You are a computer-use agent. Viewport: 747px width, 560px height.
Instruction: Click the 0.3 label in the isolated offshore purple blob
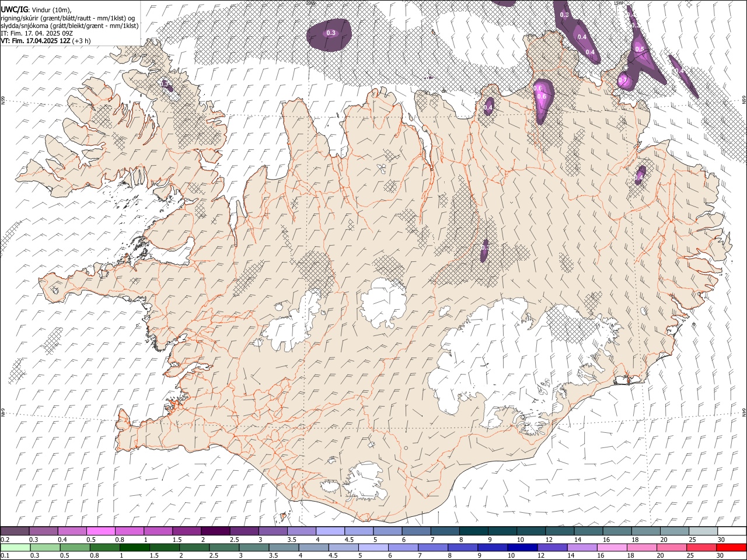[331, 33]
